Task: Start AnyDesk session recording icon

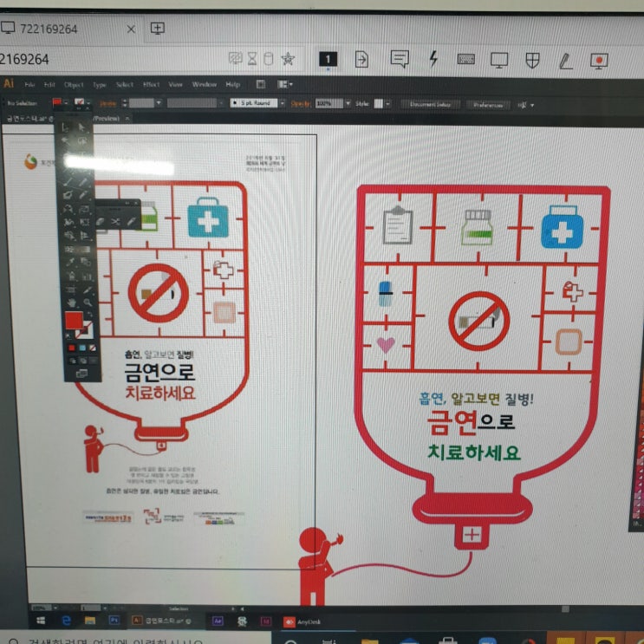Action: (x=599, y=62)
